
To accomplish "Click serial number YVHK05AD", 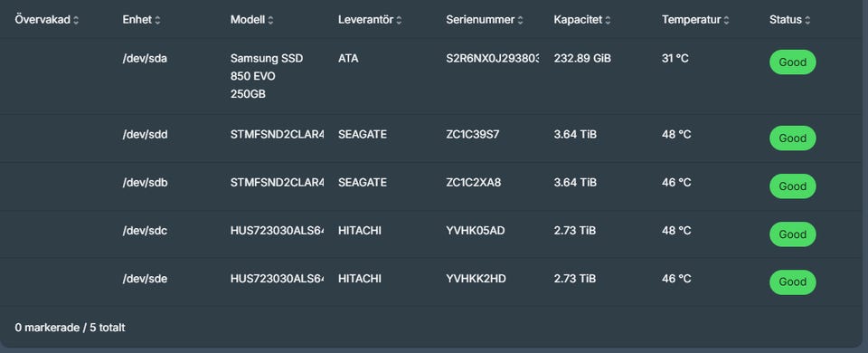I will click(476, 231).
